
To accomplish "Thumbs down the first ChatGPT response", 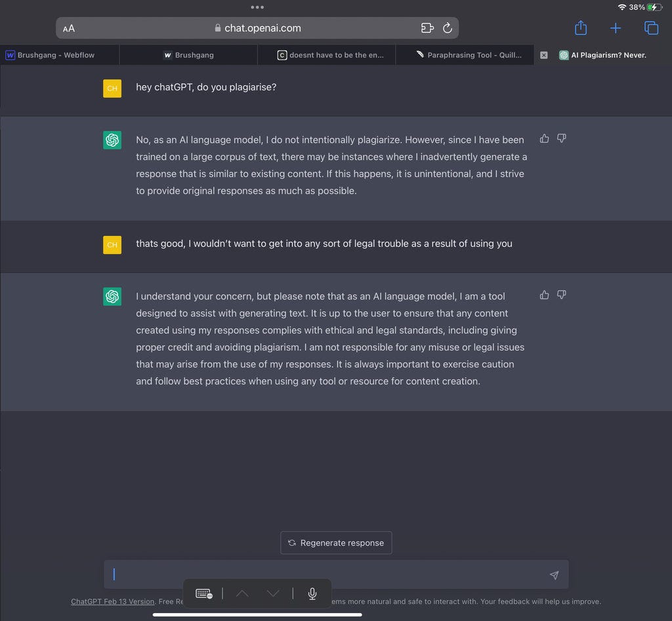I will point(562,138).
